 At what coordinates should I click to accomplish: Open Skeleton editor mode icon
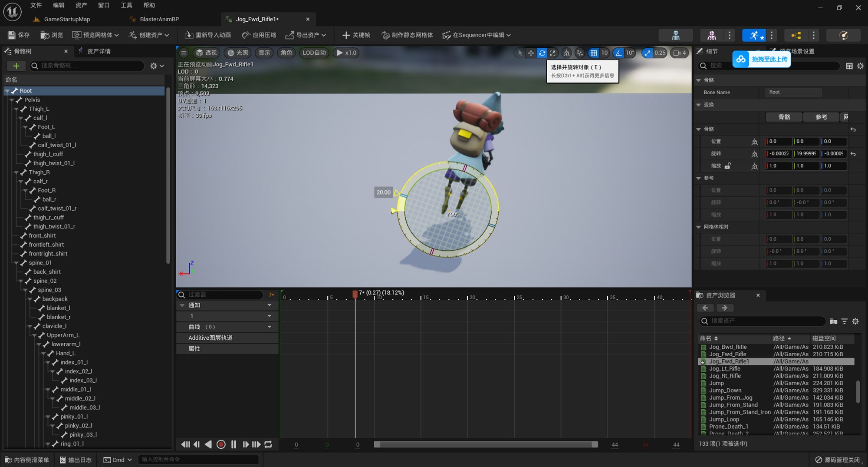[x=676, y=35]
